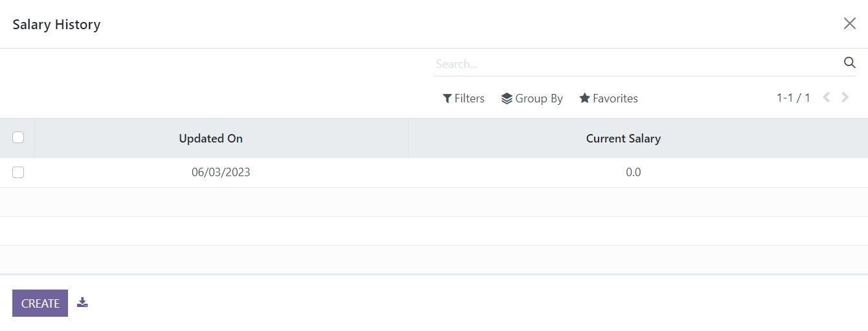Sort by Current Salary column header
This screenshot has width=868, height=331.
click(623, 139)
